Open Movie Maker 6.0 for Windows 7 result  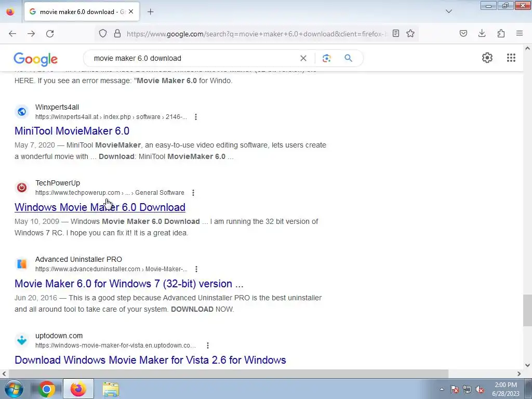coord(129,284)
